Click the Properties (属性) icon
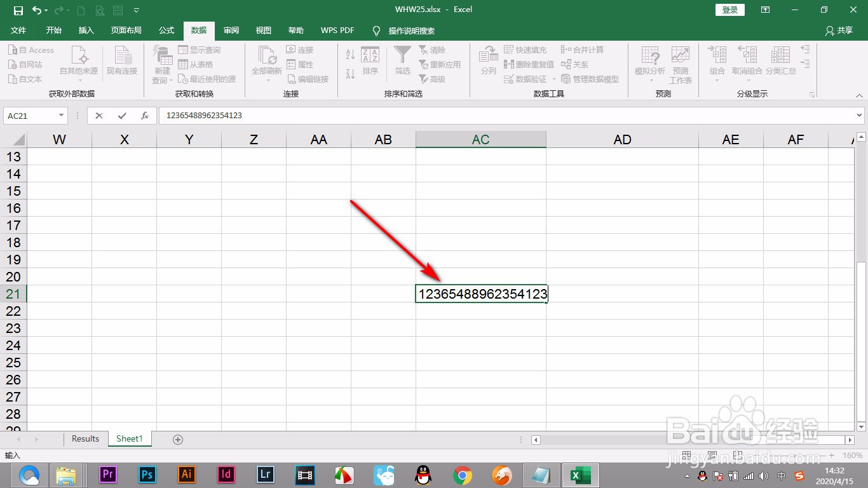The height and width of the screenshot is (488, 868). click(291, 65)
